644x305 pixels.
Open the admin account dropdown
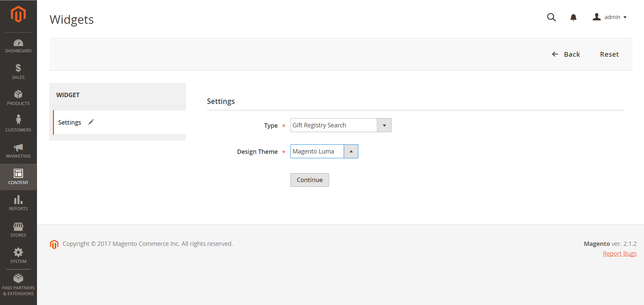pos(610,17)
